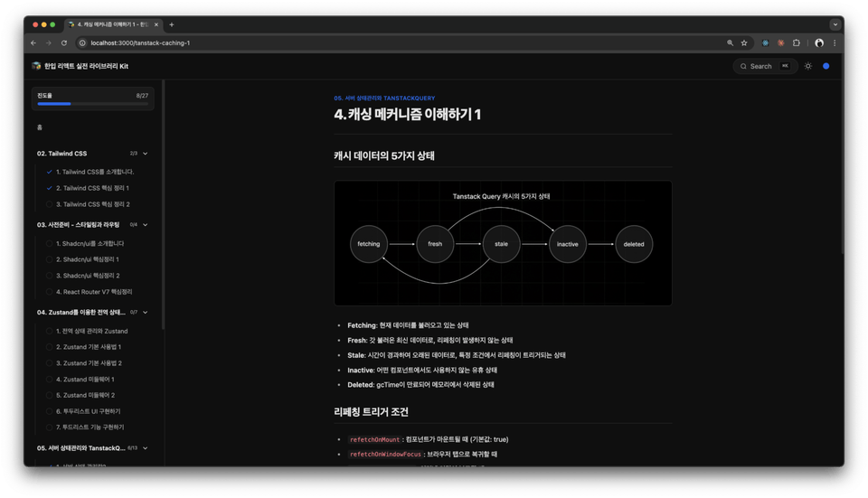Mark '1. 전역 상태 관리와 Zustand' circle as complete
The image size is (868, 498).
click(x=49, y=331)
